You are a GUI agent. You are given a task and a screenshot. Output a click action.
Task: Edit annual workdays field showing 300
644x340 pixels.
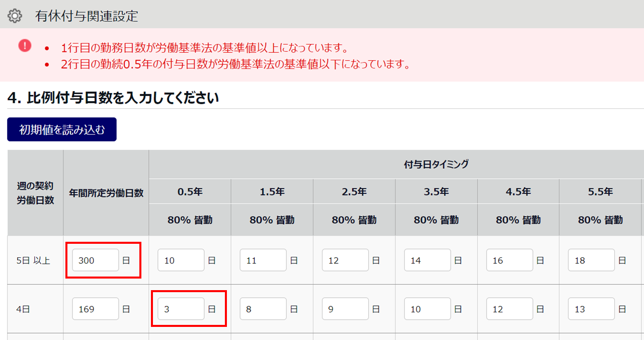(96, 260)
